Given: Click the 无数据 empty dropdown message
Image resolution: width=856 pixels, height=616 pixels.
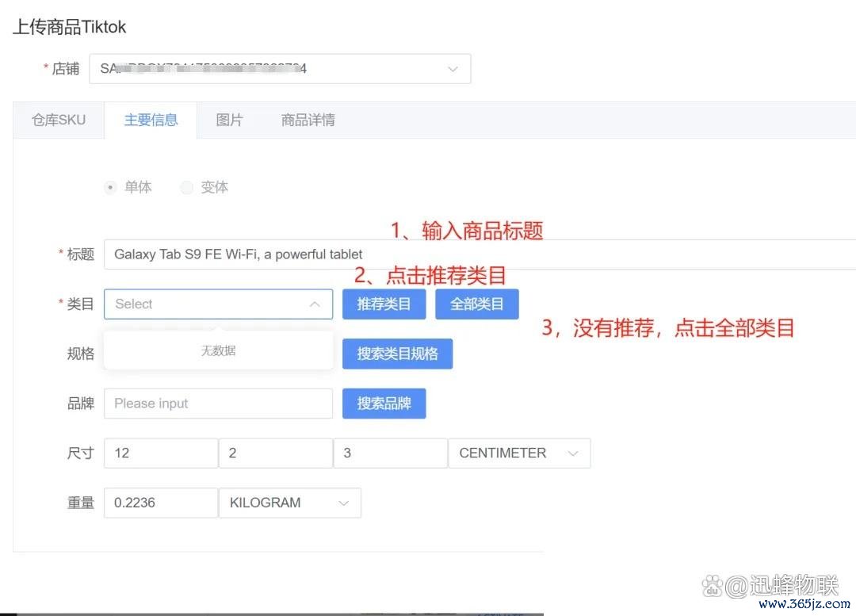Looking at the screenshot, I should click(219, 350).
